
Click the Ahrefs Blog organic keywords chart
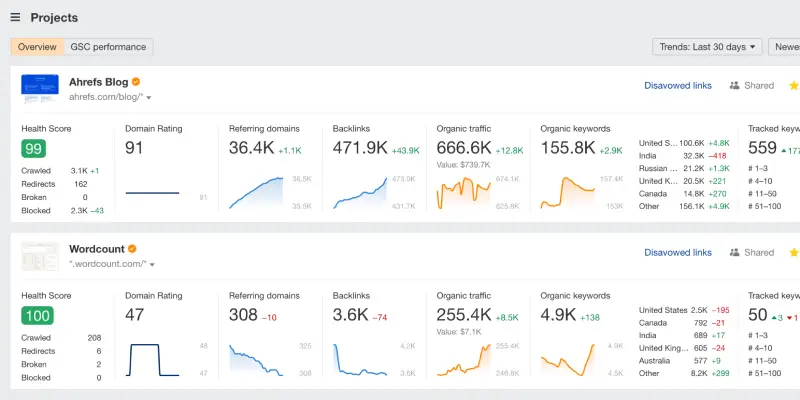[x=568, y=193]
